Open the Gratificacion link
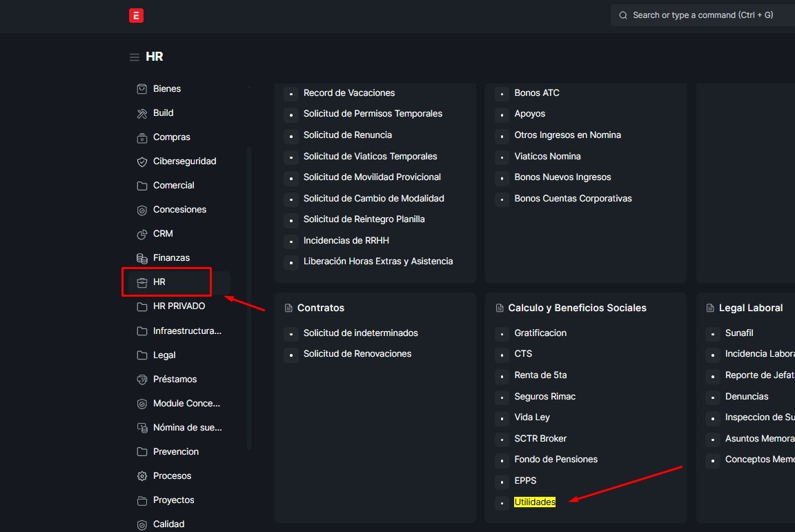 point(540,333)
